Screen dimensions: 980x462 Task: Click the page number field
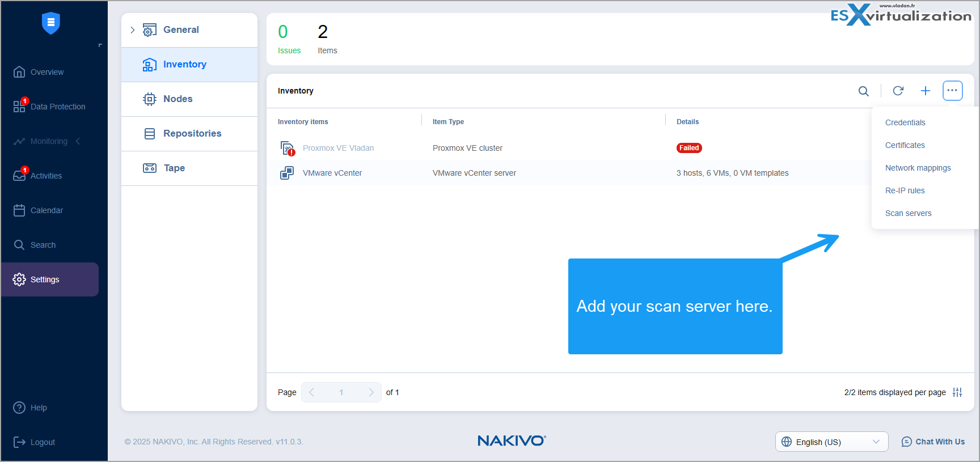click(x=341, y=392)
